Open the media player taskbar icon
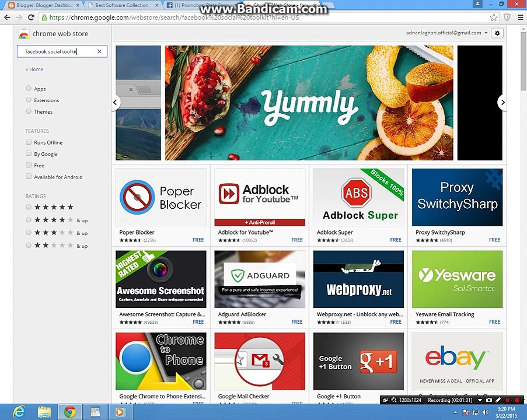 pos(120,412)
